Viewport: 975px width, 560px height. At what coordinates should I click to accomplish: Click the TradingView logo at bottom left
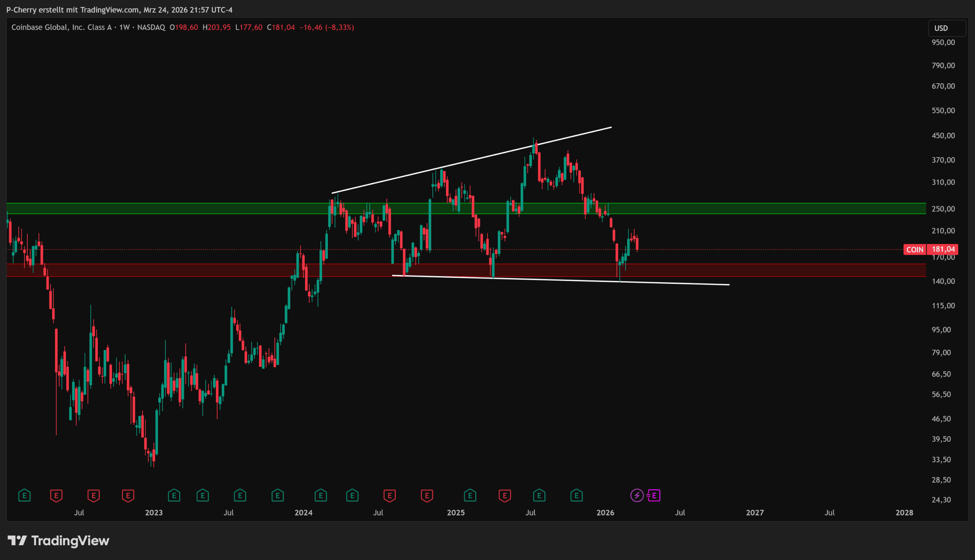[59, 540]
